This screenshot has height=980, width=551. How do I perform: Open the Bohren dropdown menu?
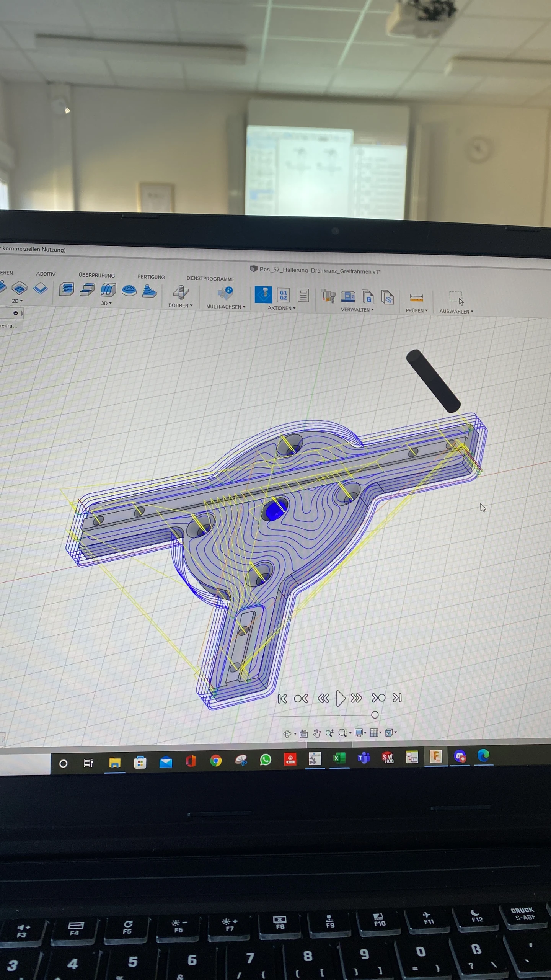tap(181, 305)
